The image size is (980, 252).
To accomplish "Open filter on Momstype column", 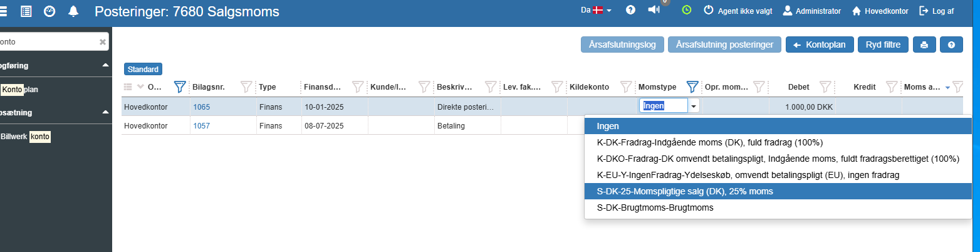I will [692, 87].
